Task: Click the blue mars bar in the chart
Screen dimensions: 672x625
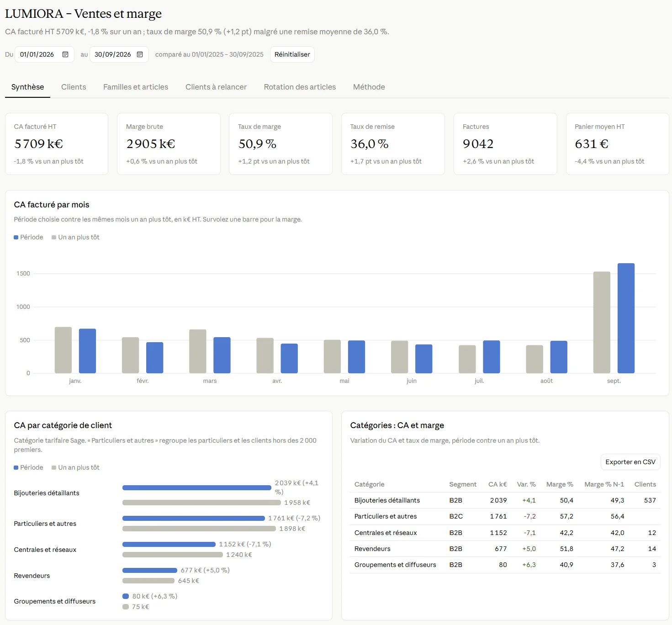Action: coord(222,355)
